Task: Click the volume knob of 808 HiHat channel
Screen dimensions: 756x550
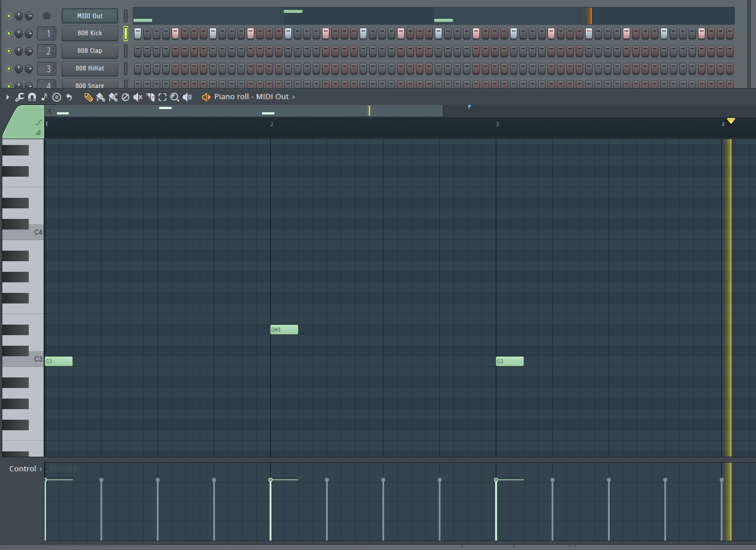Action: [x=28, y=69]
